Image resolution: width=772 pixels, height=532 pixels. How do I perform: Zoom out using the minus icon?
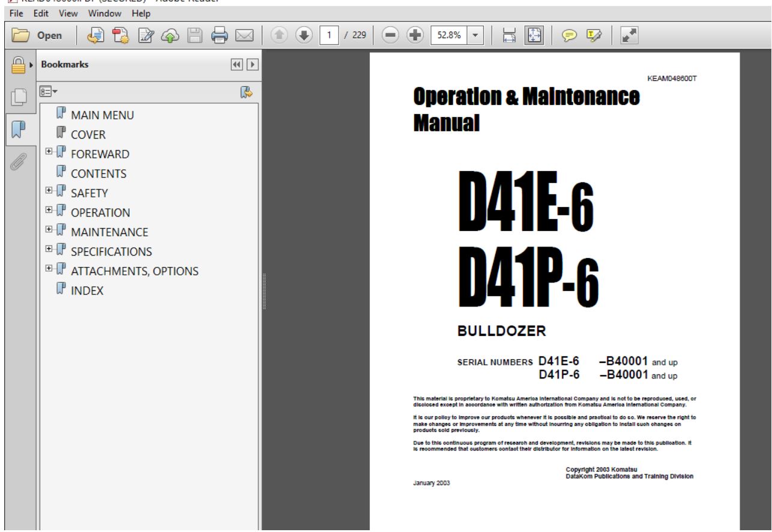pos(390,35)
